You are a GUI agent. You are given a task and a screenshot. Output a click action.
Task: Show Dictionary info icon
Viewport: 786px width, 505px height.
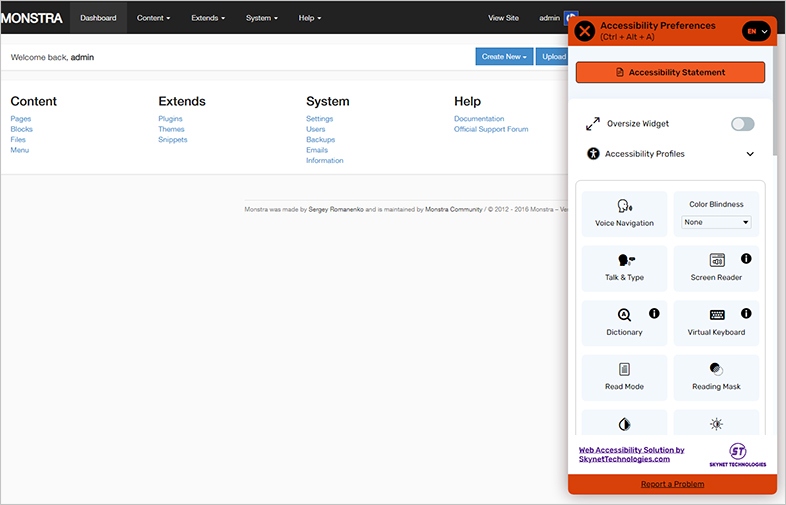click(x=654, y=313)
